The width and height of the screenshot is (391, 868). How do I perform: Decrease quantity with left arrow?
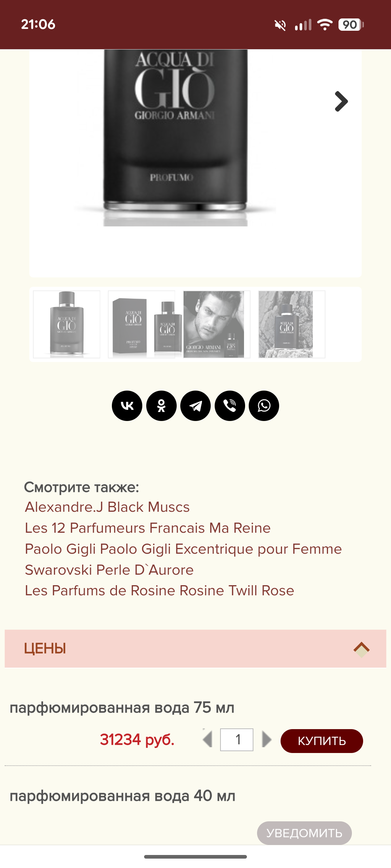pyautogui.click(x=208, y=739)
